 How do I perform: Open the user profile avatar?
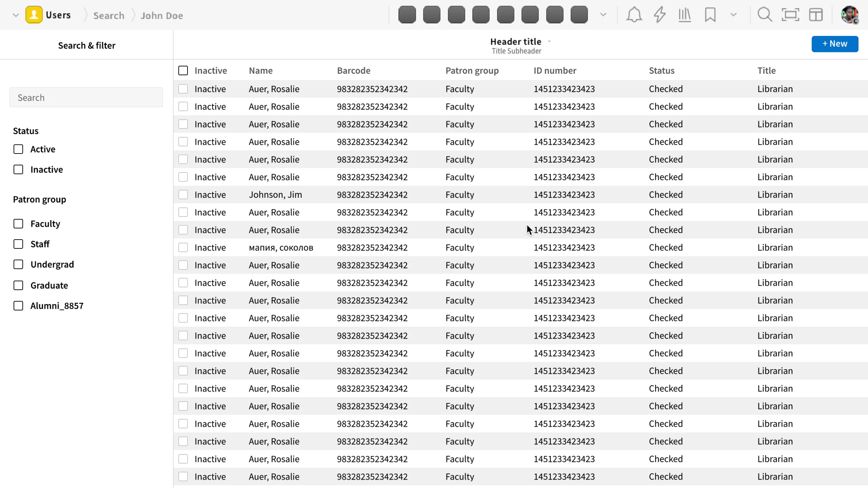pyautogui.click(x=850, y=15)
